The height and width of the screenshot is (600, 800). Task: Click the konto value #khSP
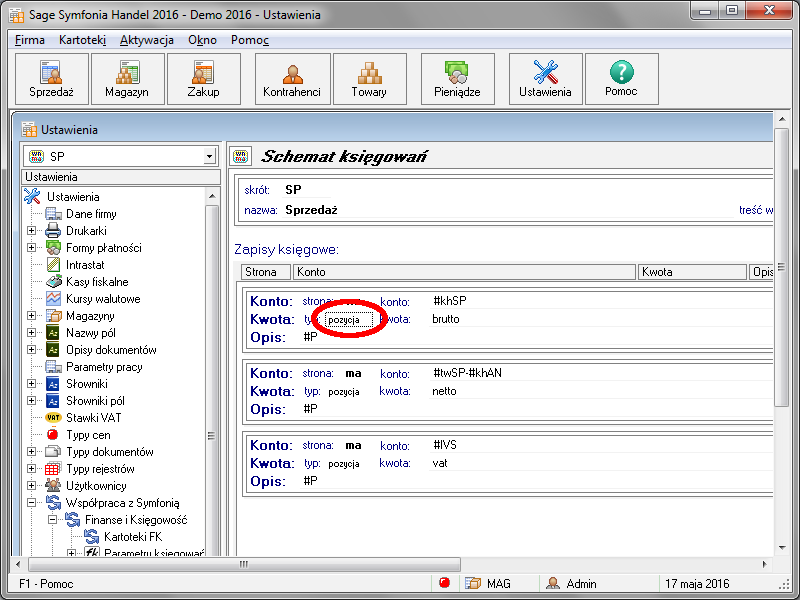tap(449, 301)
